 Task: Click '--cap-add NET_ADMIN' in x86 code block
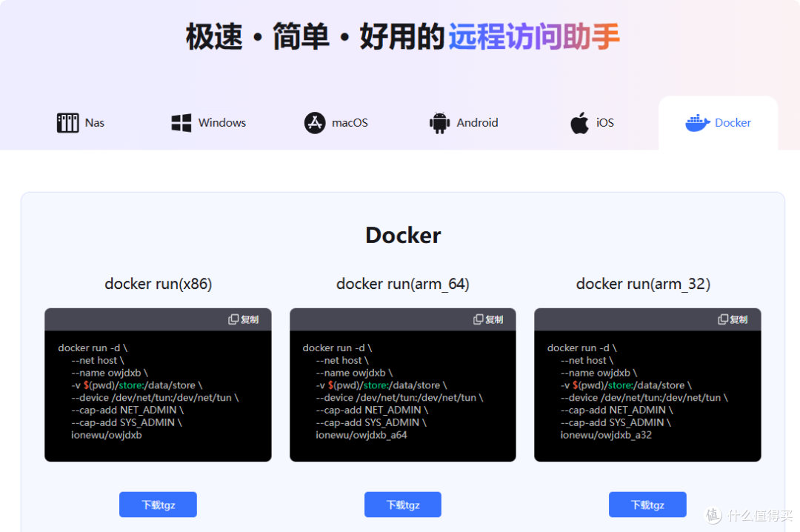click(x=127, y=410)
